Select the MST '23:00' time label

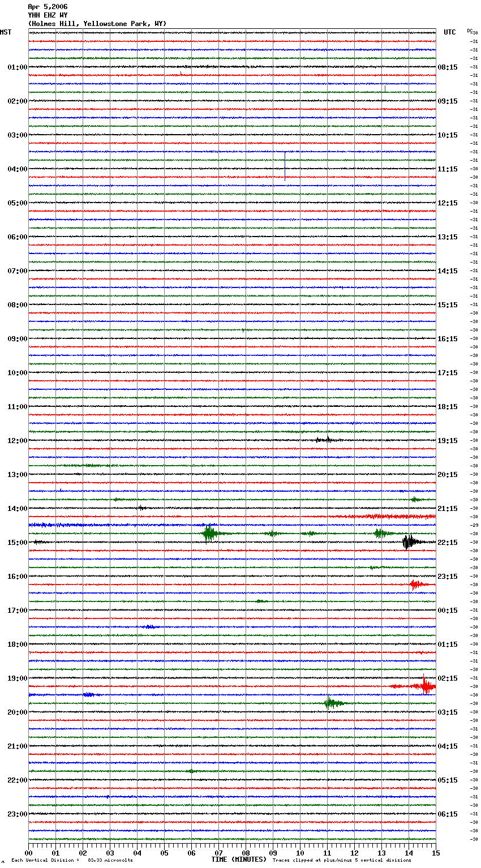click(18, 814)
